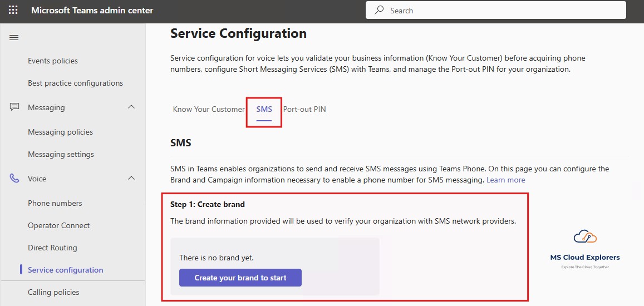644x306 pixels.
Task: Open Calling policies page
Action: click(53, 293)
